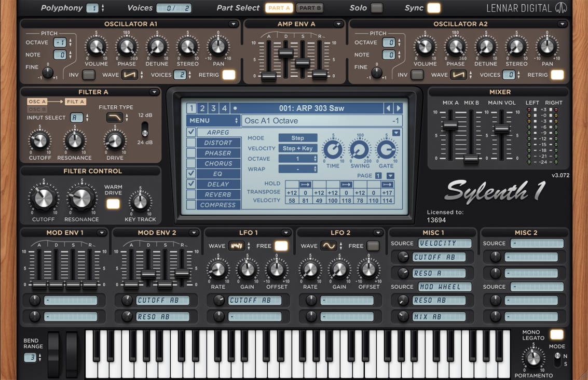Click the Oscillator A1 Fine tune knob
The width and height of the screenshot is (588, 380).
(48, 73)
